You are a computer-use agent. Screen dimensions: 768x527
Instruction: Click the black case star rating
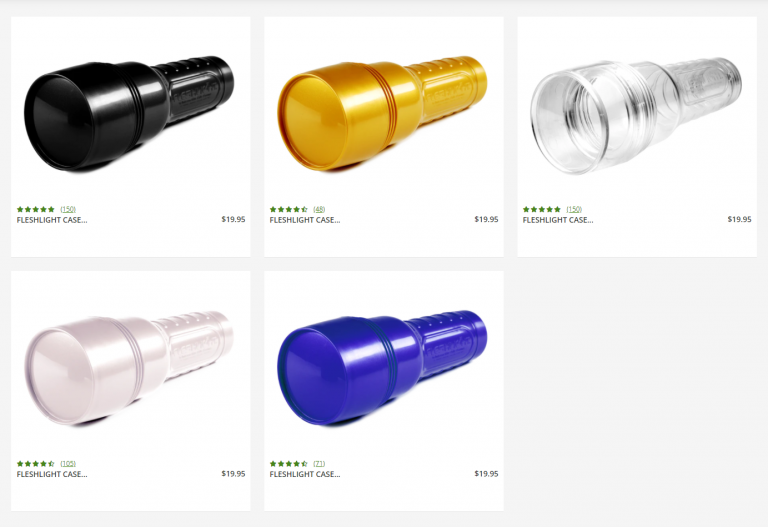pyautogui.click(x=36, y=209)
